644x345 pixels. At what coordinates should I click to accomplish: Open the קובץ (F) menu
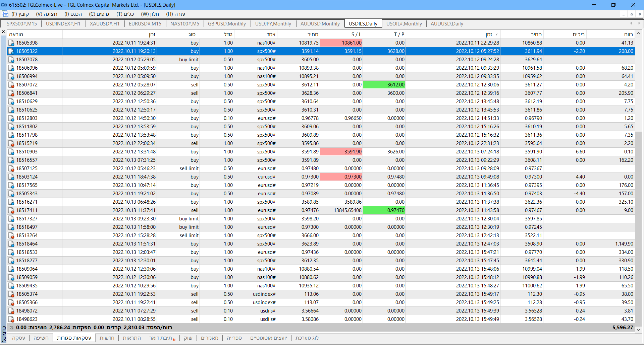pos(20,14)
